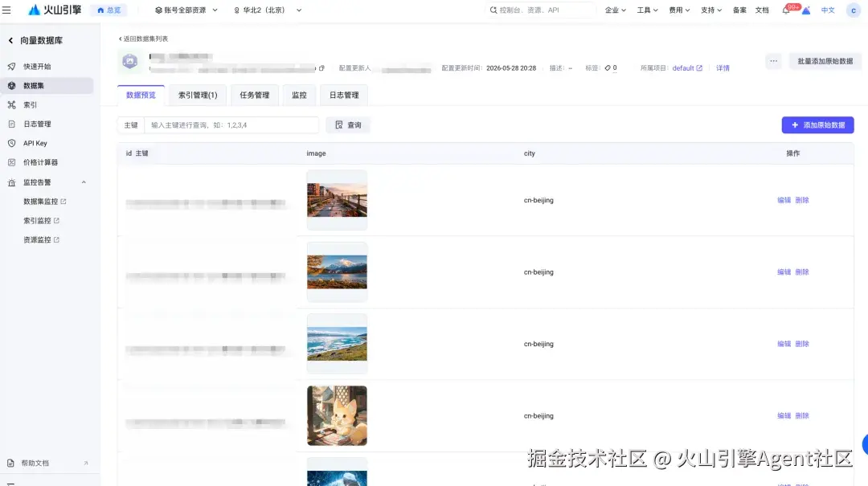
Task: Click 编辑 for ocean coast row
Action: pos(784,345)
